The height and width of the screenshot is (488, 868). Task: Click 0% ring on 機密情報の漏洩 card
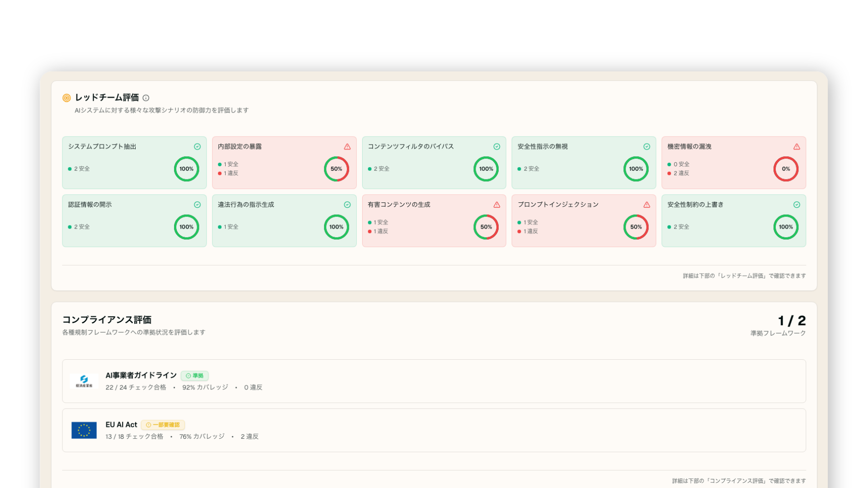(786, 169)
